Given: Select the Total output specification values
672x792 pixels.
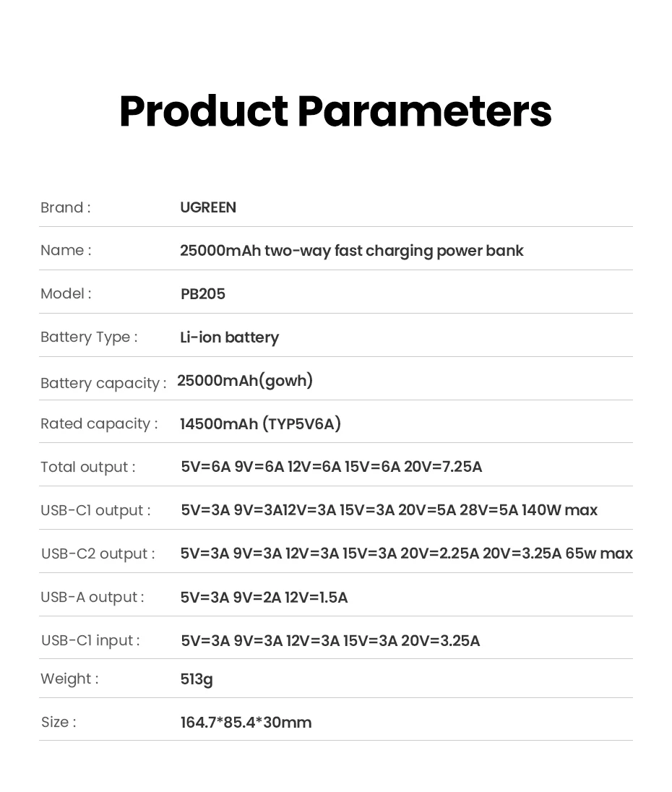Looking at the screenshot, I should [x=331, y=467].
